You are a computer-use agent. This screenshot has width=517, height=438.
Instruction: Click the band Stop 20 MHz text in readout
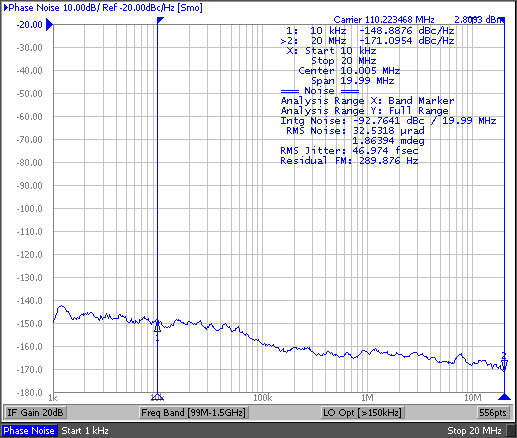click(x=344, y=61)
